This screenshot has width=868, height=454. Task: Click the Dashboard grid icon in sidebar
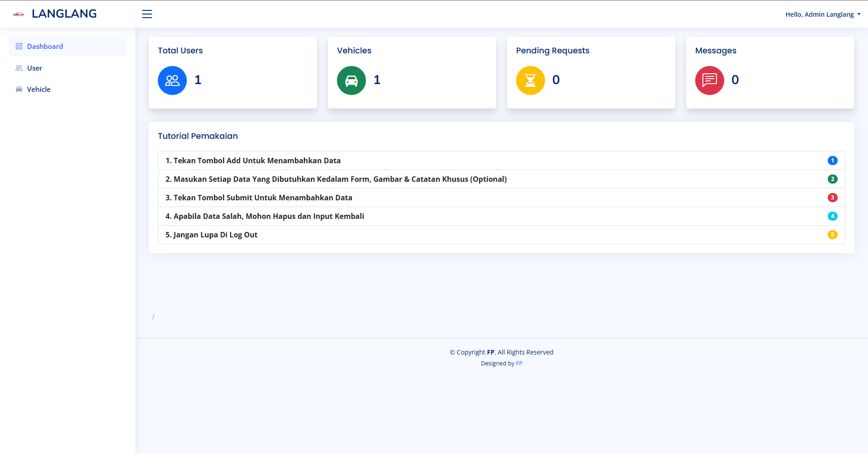click(19, 46)
